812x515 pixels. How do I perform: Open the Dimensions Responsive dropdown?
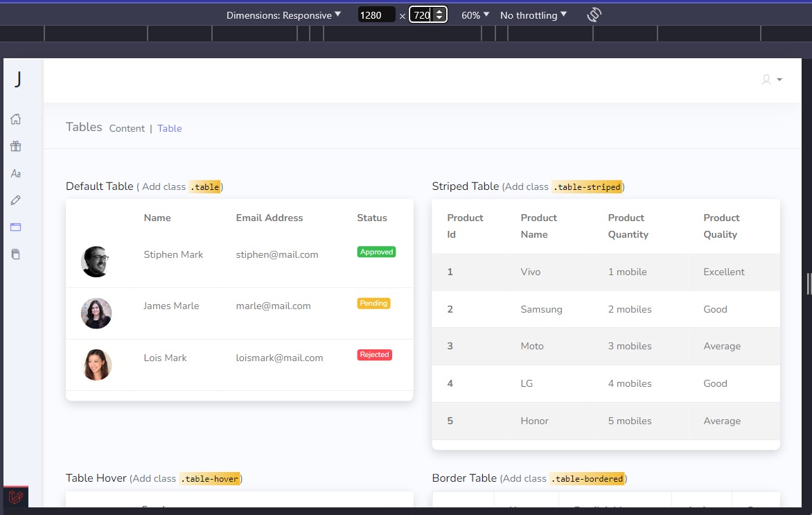284,14
